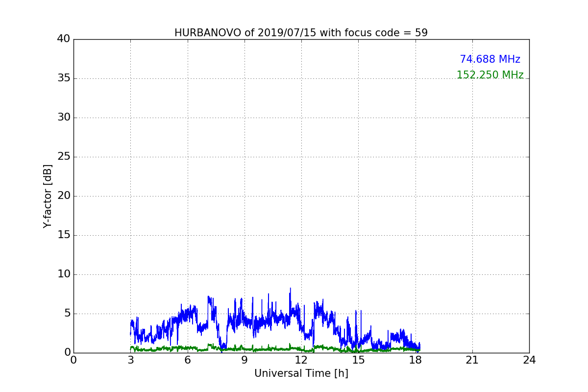Click x-axis tick label 9
This screenshot has height=392, width=588.
245,360
